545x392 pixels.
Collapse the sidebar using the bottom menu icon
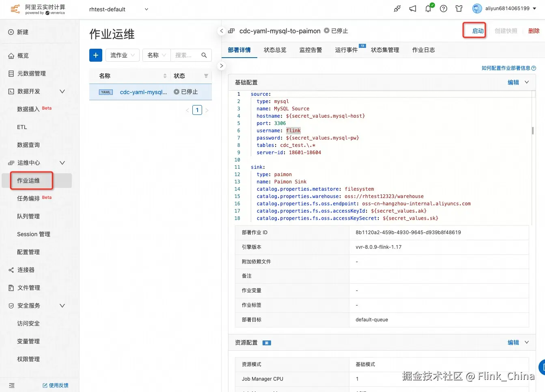(12, 386)
